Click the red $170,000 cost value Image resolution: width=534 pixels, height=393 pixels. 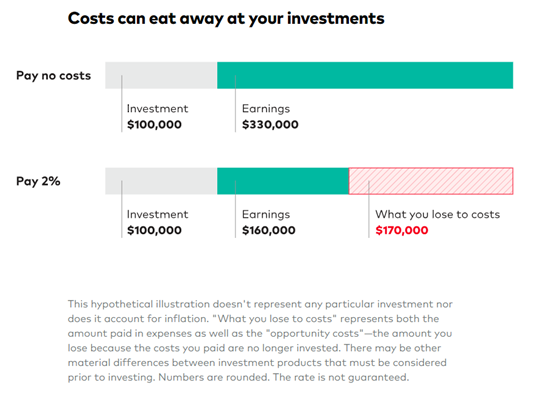(x=402, y=230)
